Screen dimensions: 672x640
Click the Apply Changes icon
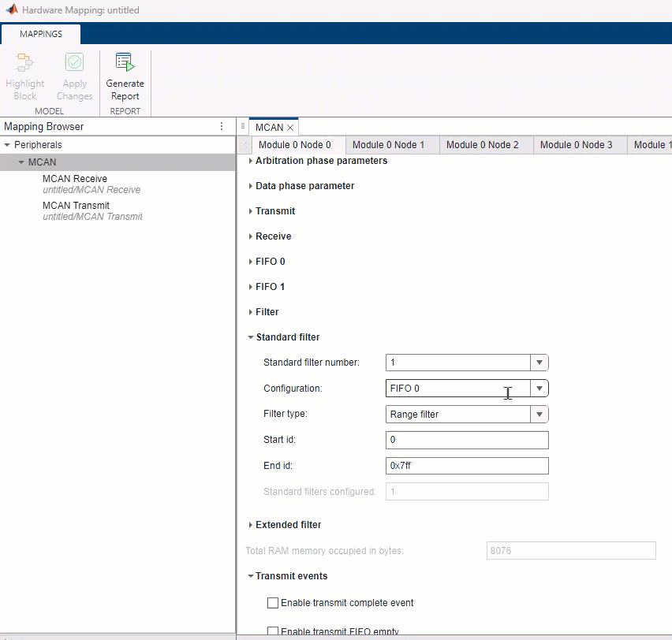click(x=74, y=75)
